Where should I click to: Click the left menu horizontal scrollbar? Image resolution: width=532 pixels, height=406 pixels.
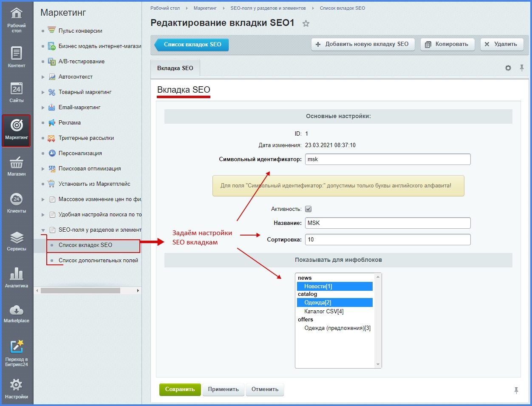pos(80,290)
